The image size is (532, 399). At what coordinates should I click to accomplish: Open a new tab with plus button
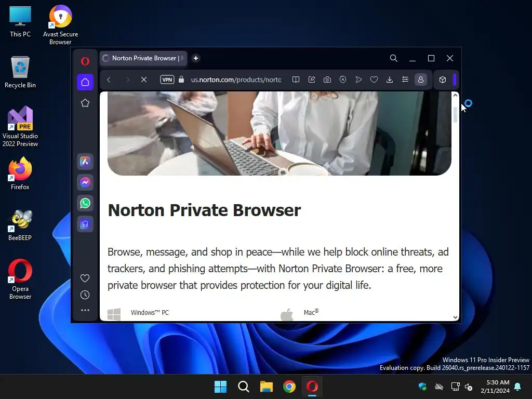196,58
